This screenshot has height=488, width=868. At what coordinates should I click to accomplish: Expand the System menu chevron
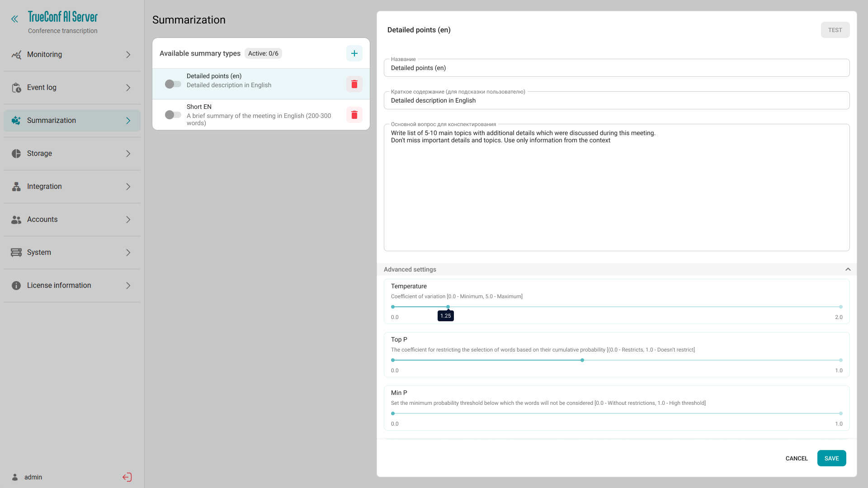coord(128,253)
